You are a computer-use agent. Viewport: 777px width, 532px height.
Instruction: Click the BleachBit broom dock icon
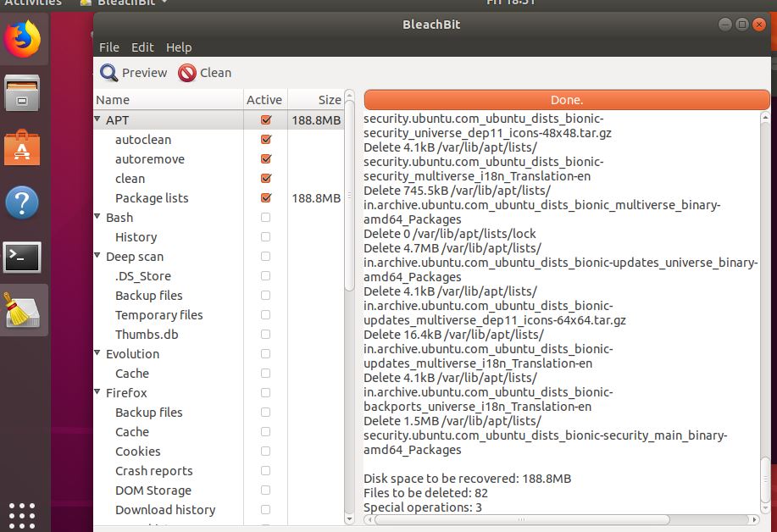point(22,311)
